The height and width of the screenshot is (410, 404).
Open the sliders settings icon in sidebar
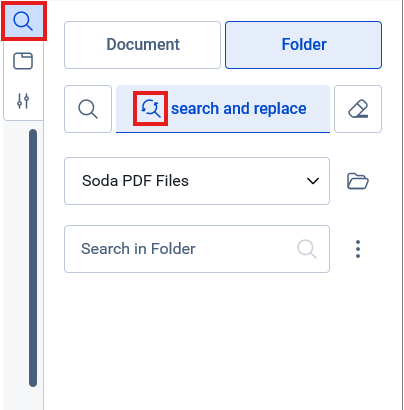click(23, 101)
